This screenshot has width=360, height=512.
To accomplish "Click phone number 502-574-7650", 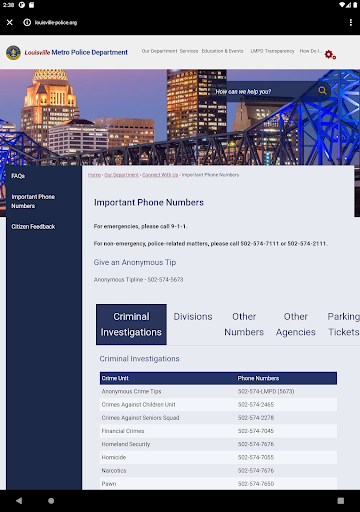I will (x=256, y=484).
